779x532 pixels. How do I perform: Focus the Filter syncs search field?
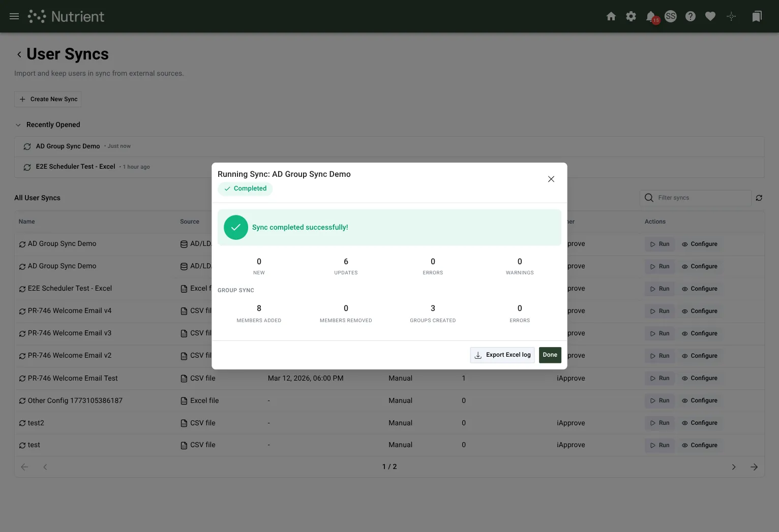tap(696, 198)
